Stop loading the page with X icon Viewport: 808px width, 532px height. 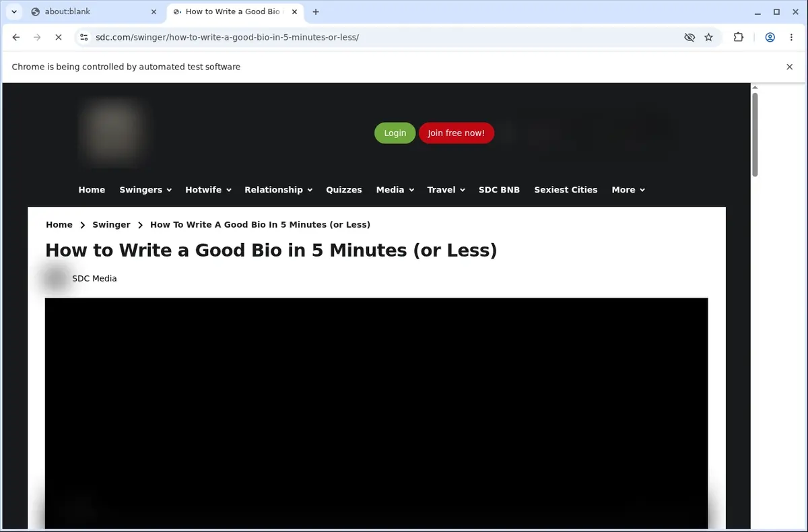click(59, 38)
